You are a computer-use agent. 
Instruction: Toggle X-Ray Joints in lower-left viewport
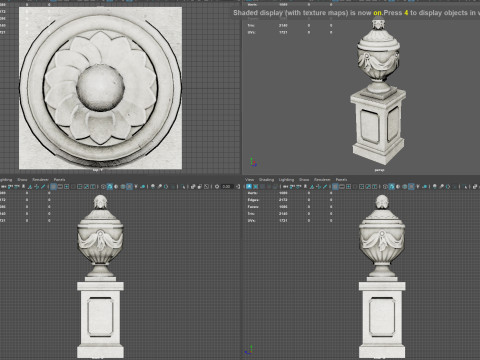207,187
